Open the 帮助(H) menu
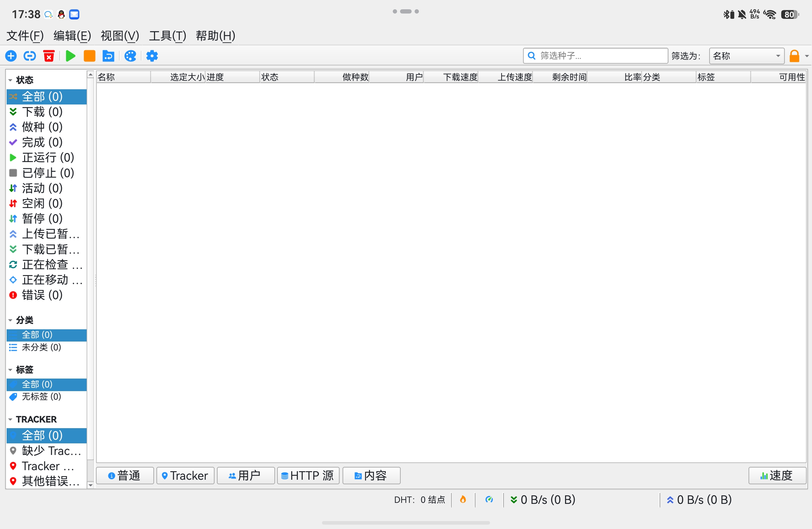Viewport: 812px width, 529px height. (216, 35)
